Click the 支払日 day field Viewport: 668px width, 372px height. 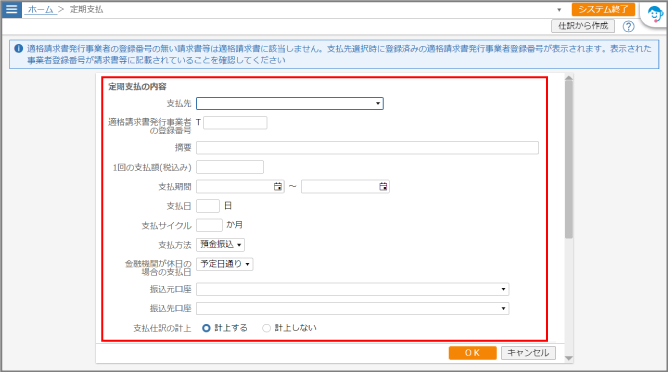[208, 206]
